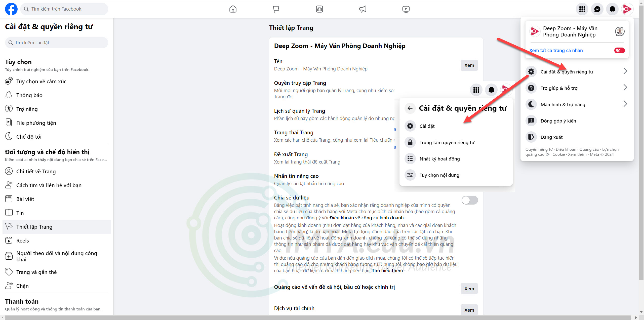Click the list icon for Nhật ký hoạt động
This screenshot has width=644, height=320.
pyautogui.click(x=410, y=158)
